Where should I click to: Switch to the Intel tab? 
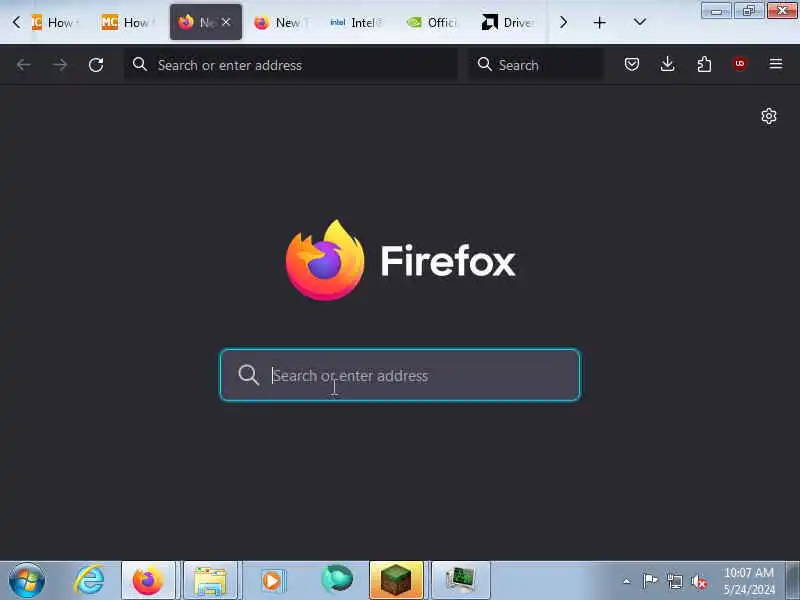click(x=357, y=22)
